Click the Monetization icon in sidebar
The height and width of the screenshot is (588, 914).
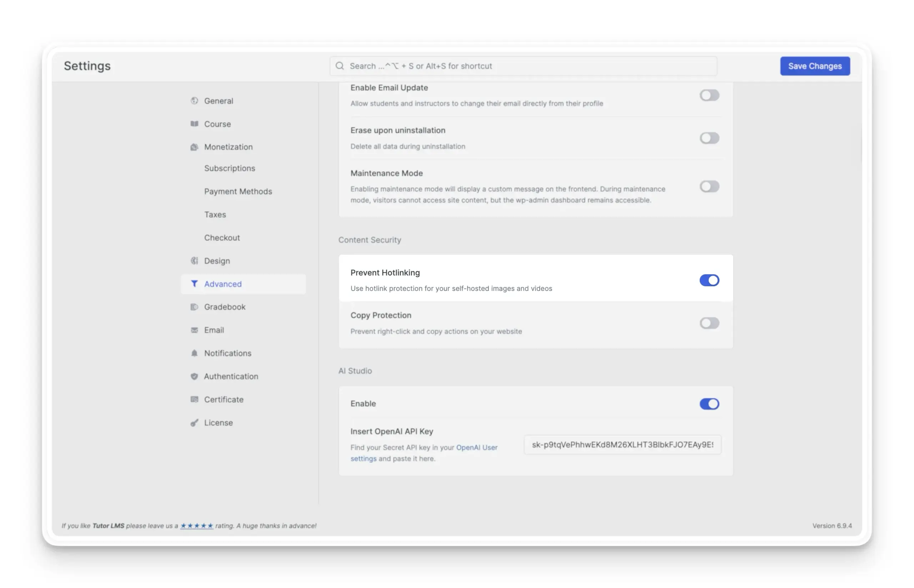tap(195, 147)
